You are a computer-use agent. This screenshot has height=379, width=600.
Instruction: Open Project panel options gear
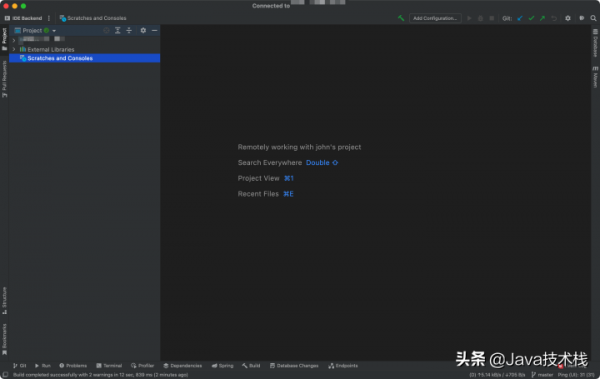click(143, 30)
